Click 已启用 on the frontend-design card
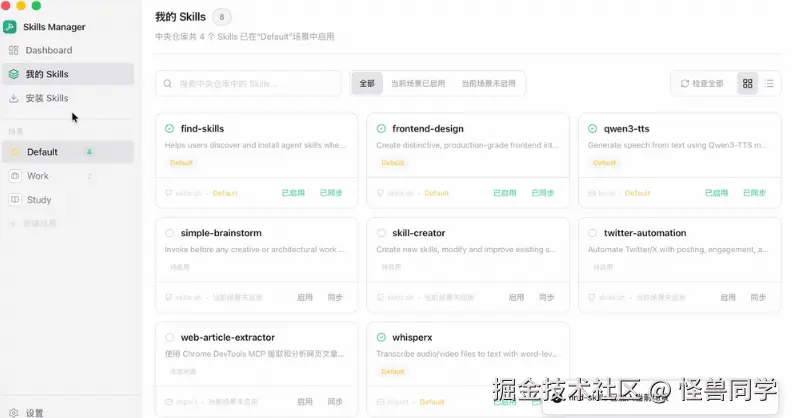The image size is (792, 418). pos(505,193)
